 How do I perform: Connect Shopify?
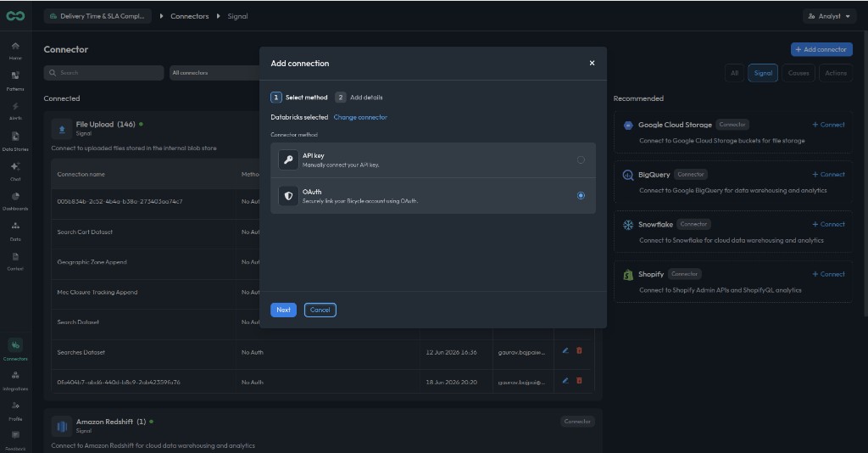coord(828,275)
